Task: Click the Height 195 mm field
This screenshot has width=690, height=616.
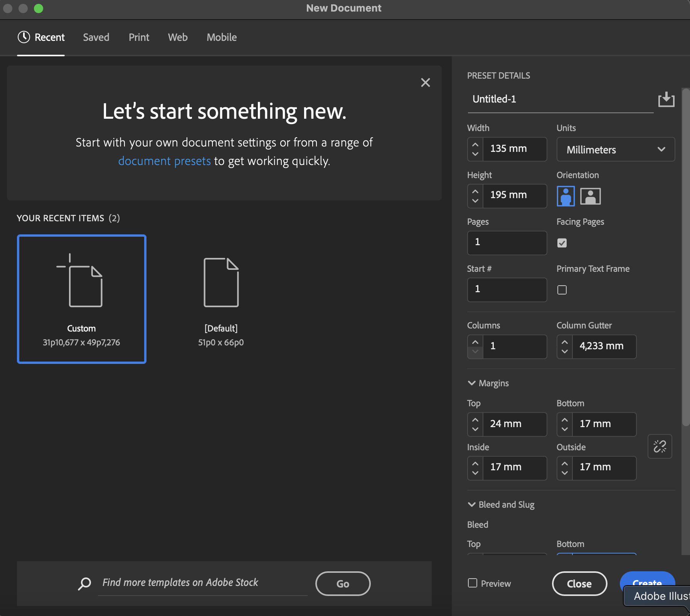Action: [515, 196]
